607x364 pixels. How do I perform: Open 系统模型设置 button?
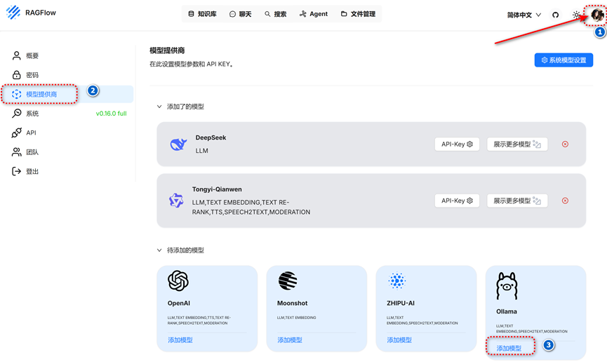(x=563, y=60)
